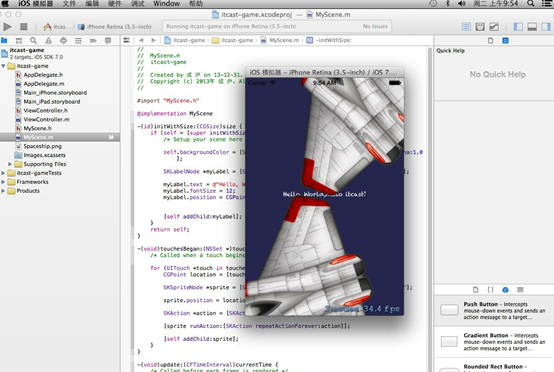Show the Standard editor
Screen dimensions: 554x372
click(x=466, y=26)
